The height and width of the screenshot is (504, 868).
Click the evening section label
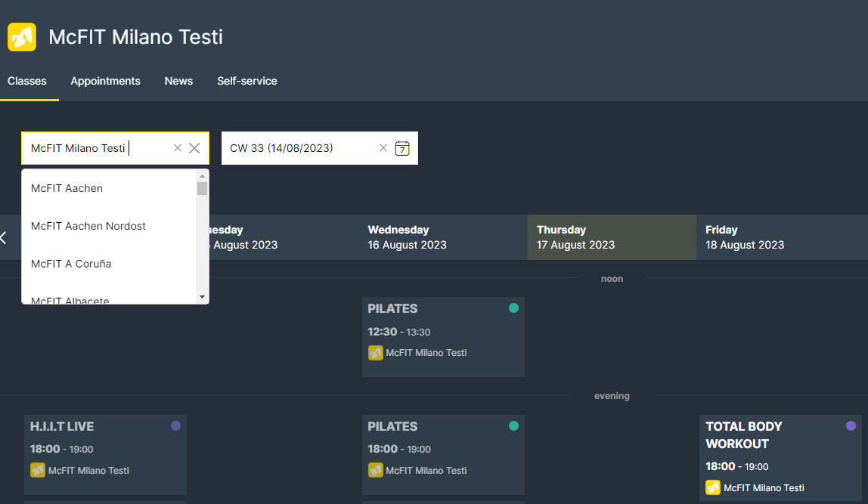click(612, 396)
